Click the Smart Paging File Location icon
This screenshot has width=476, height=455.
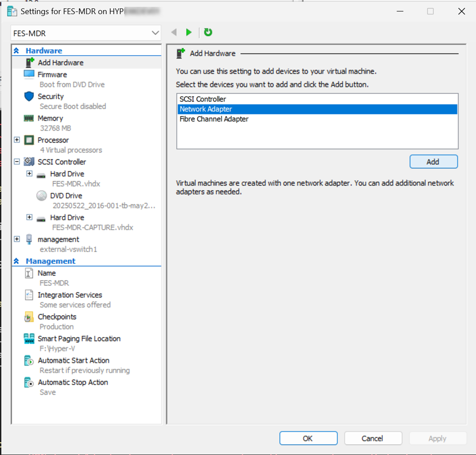29,339
